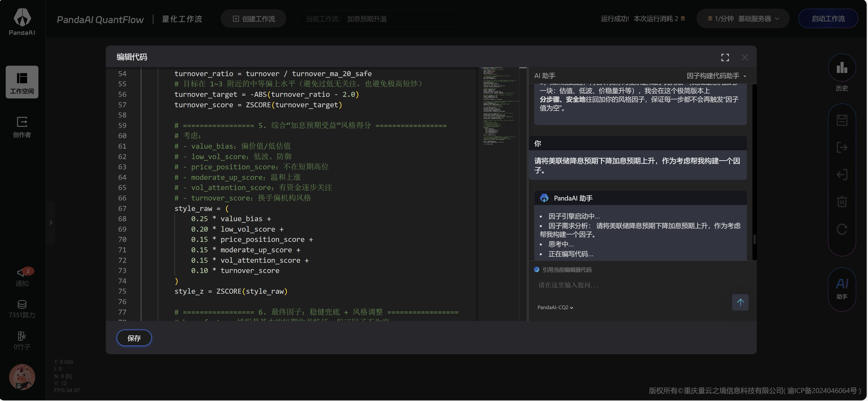This screenshot has width=868, height=401.
Task: Click the 创建工作流 create workflow button
Action: (x=253, y=18)
